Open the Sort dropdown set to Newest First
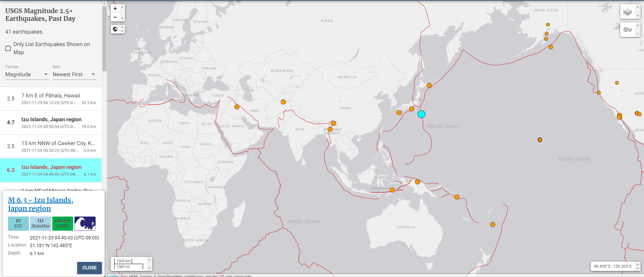Screen dimensions: 644x277 click(x=74, y=75)
